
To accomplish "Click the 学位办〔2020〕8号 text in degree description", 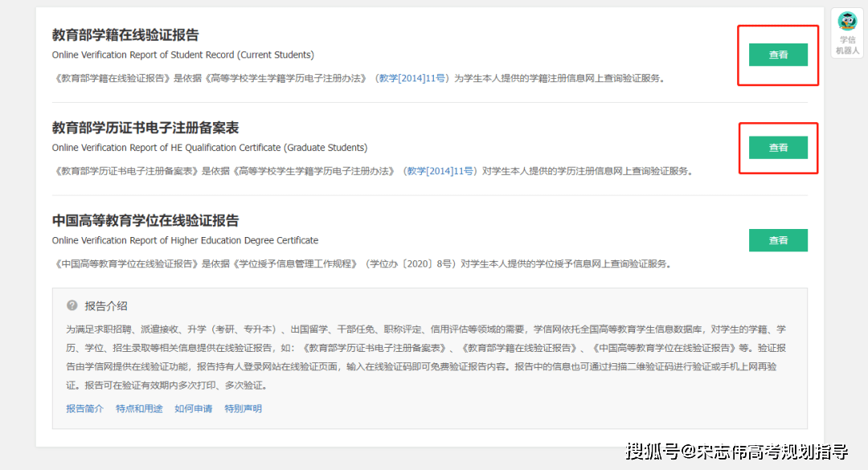I will pyautogui.click(x=412, y=264).
